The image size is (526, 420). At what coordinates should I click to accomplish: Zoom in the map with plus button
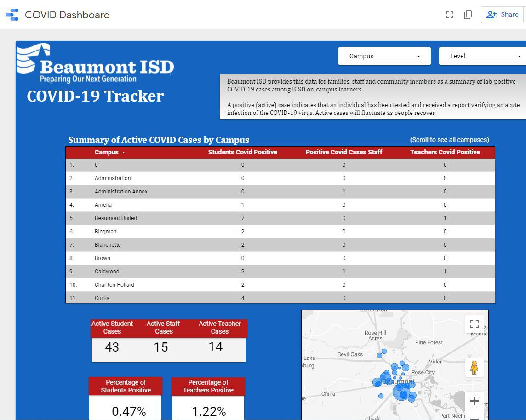(x=475, y=401)
